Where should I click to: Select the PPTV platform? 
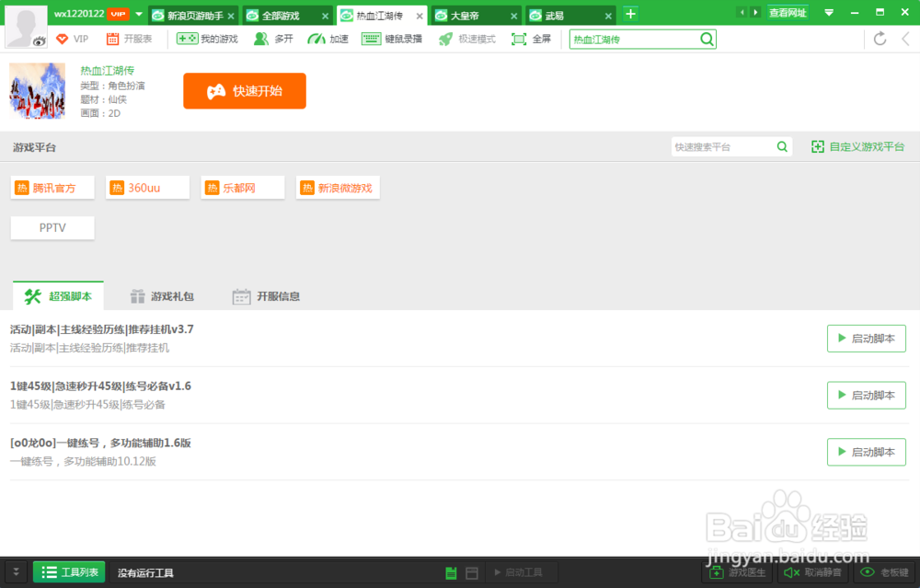pyautogui.click(x=52, y=227)
